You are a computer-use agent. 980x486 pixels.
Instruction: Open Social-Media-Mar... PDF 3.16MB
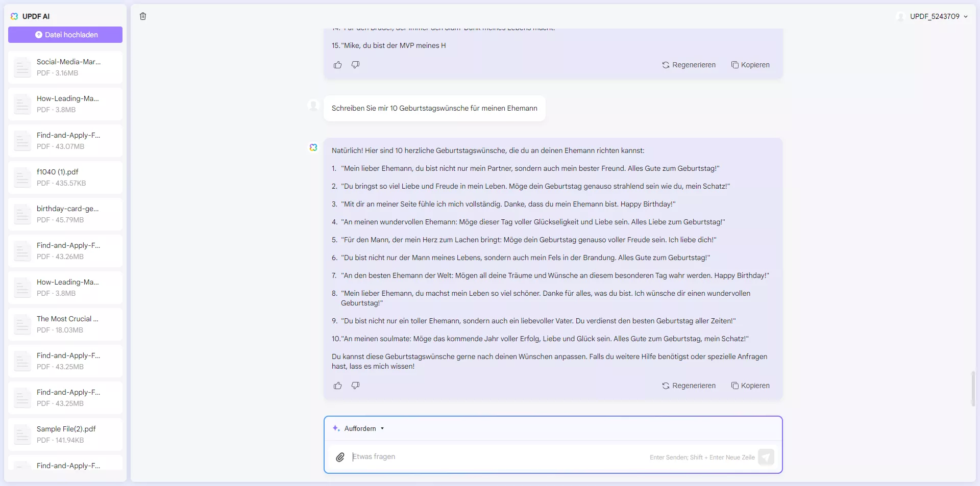65,67
